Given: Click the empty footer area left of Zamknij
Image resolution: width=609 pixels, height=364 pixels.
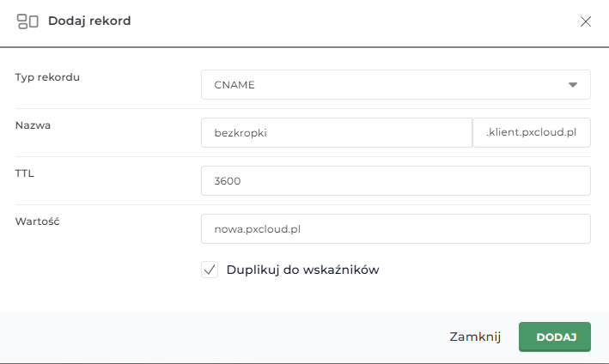Looking at the screenshot, I should 215,337.
